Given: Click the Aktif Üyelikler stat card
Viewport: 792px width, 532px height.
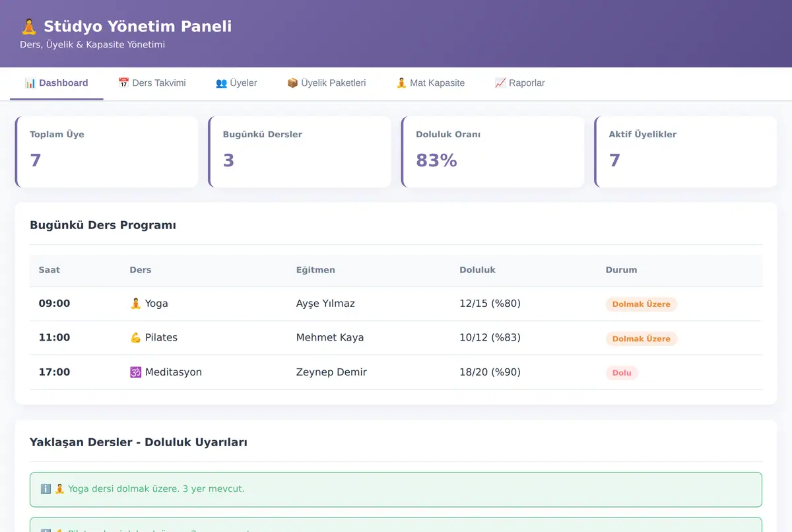Looking at the screenshot, I should click(x=686, y=152).
